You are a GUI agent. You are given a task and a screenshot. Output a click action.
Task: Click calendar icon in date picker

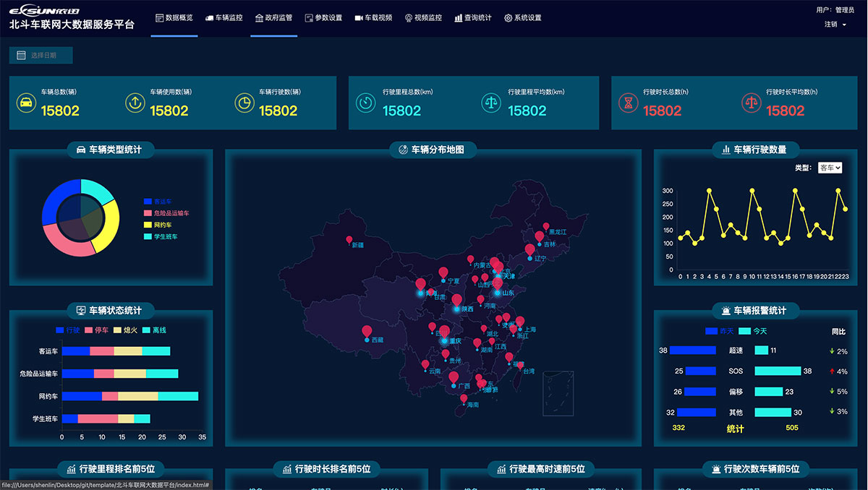21,55
